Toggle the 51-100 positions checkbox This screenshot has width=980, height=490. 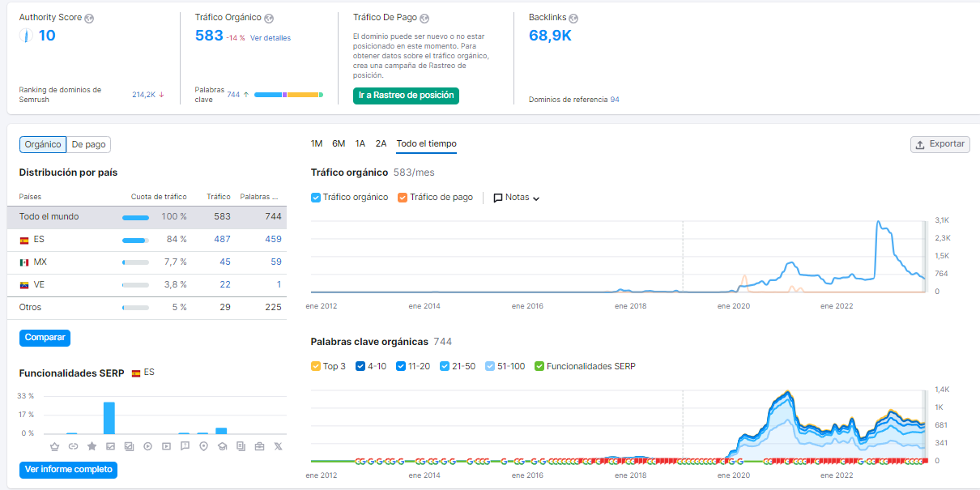[489, 366]
